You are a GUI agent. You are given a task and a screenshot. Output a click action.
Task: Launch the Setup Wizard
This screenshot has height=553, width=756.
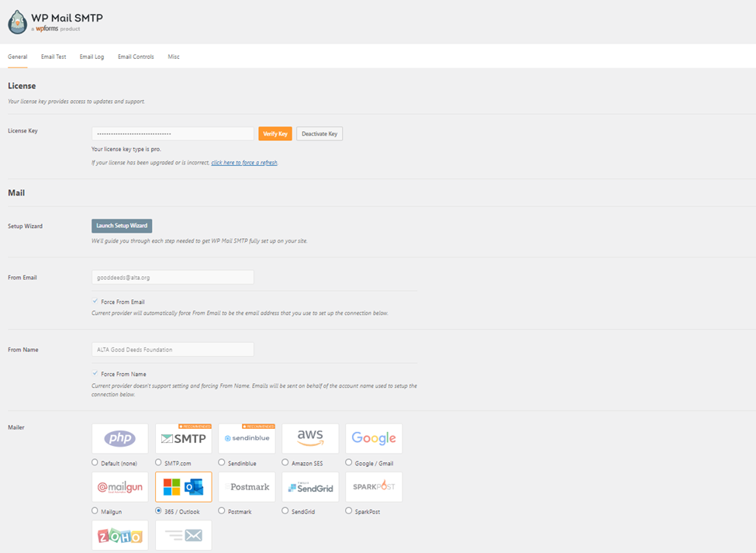122,226
